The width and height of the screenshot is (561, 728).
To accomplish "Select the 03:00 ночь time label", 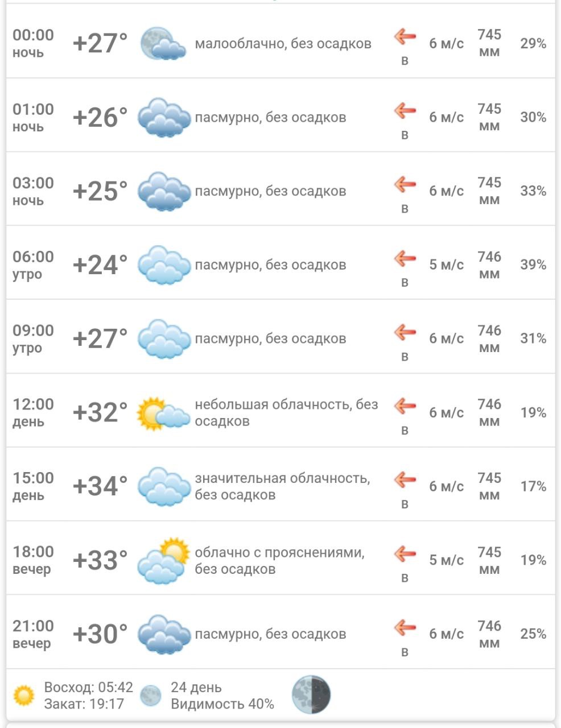I will [33, 191].
